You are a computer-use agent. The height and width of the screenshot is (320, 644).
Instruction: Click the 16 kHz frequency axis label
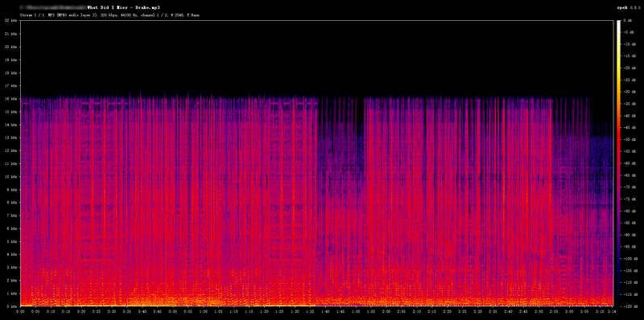[x=10, y=99]
